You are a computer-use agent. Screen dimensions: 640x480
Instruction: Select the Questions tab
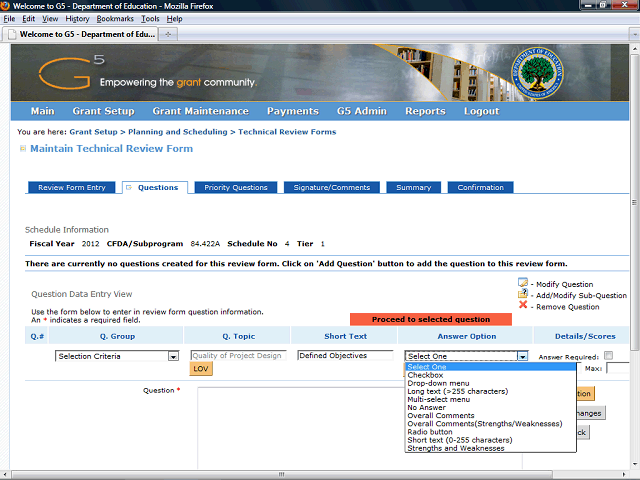click(155, 187)
